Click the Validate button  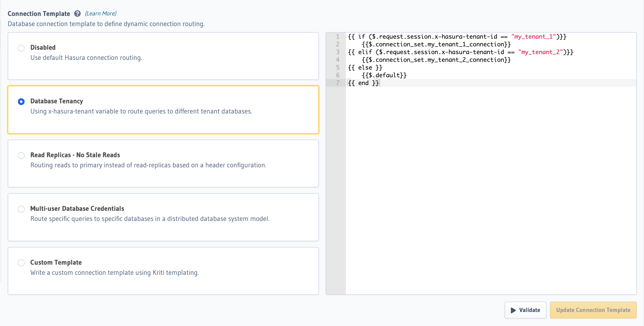526,310
